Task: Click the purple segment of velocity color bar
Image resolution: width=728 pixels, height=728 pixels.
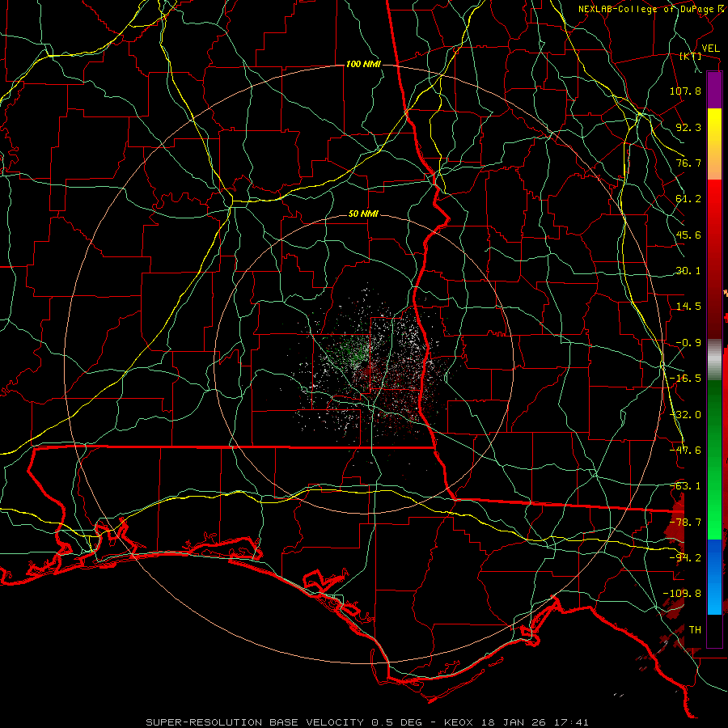Action: tap(714, 90)
